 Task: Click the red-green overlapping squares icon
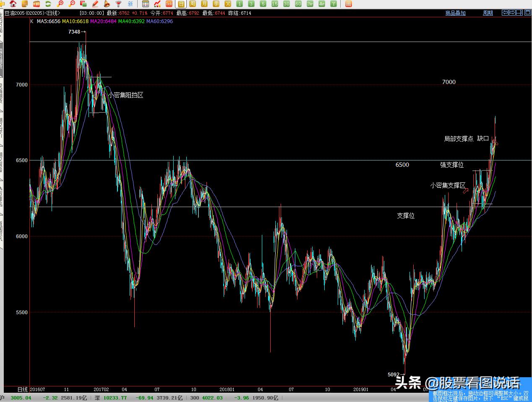tap(83, 4)
